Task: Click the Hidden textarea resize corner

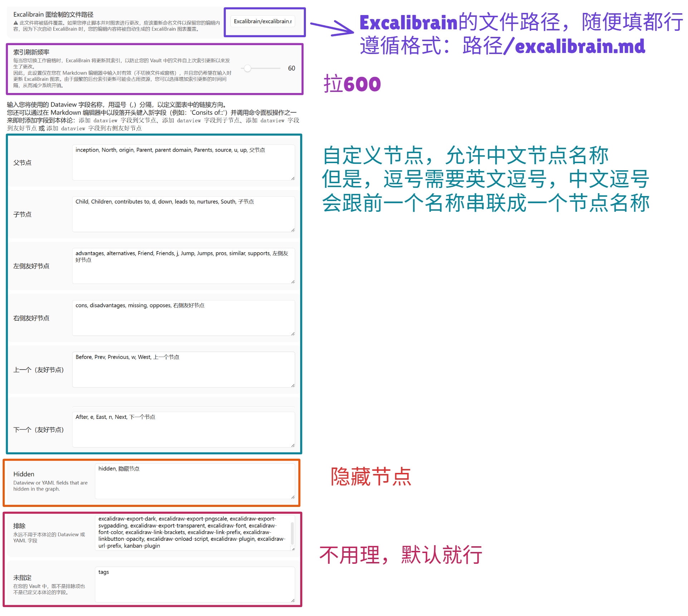Action: click(293, 497)
